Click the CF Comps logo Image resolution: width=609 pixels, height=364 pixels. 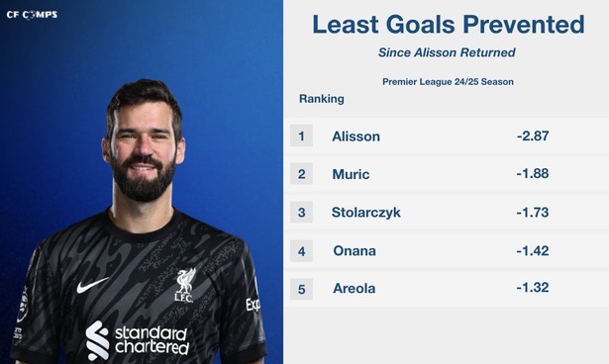[x=32, y=15]
